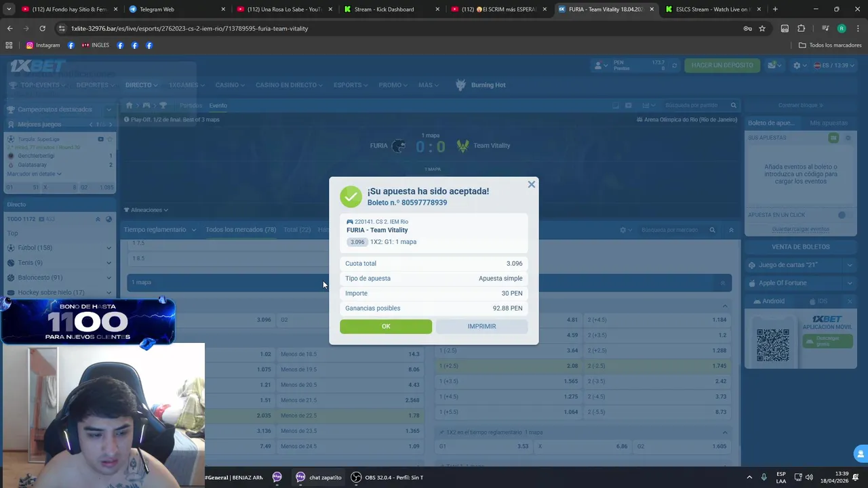Open the 1XGAMES menu
The image size is (868, 488).
[186, 85]
